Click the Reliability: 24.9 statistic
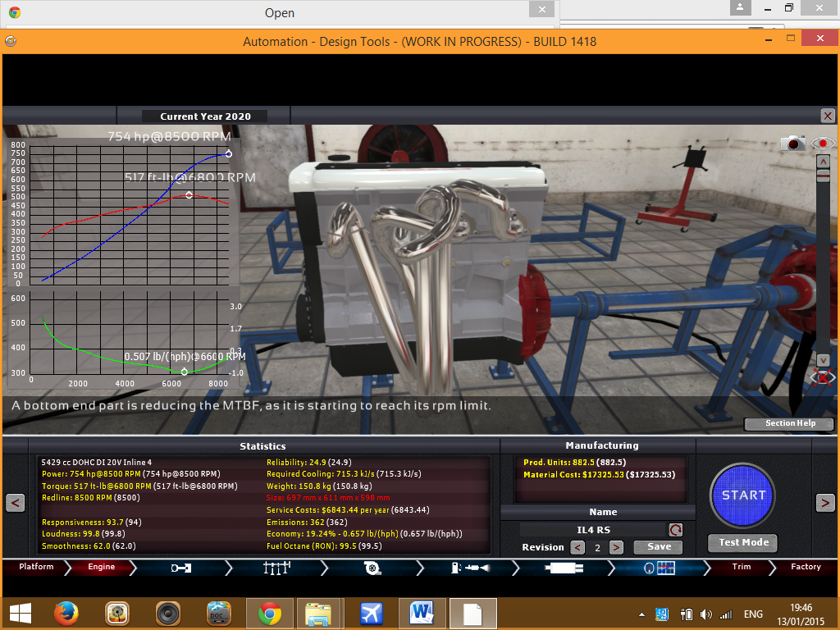Image resolution: width=840 pixels, height=630 pixels. [x=308, y=463]
